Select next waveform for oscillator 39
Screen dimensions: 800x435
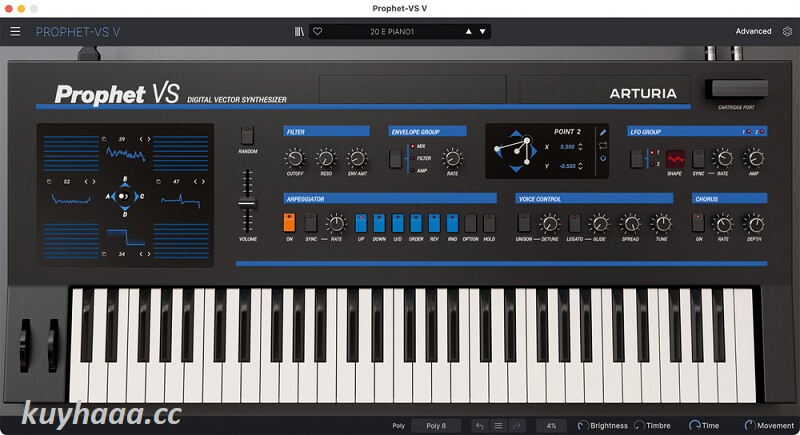tap(148, 139)
